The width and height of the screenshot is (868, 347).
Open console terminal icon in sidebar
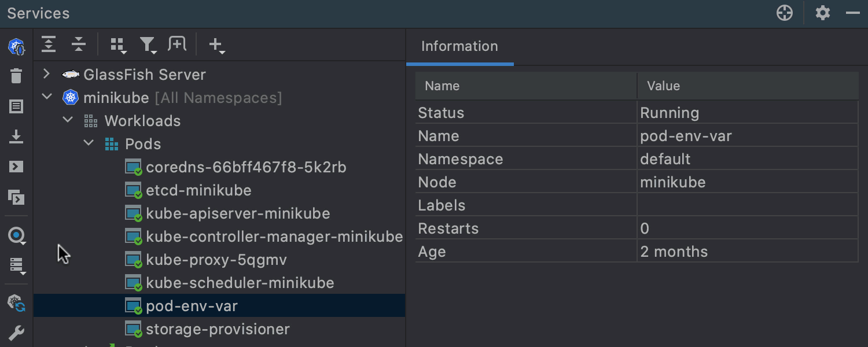[16, 167]
